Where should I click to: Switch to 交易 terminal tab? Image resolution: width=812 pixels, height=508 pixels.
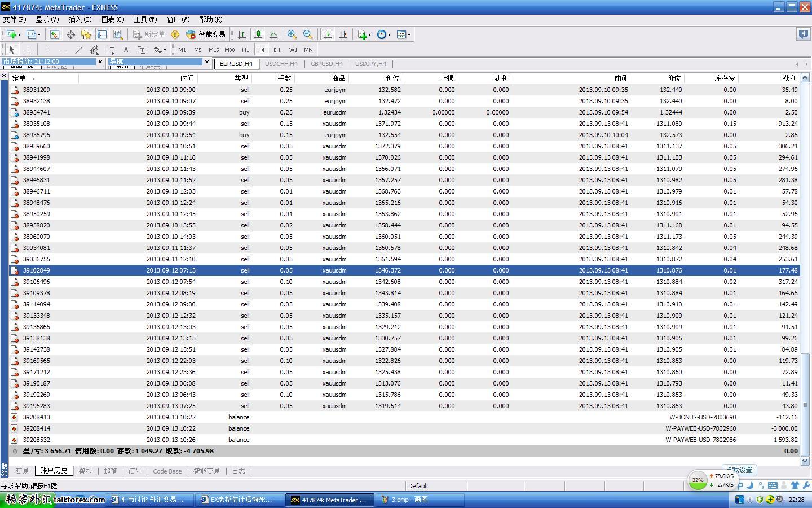[x=21, y=471]
